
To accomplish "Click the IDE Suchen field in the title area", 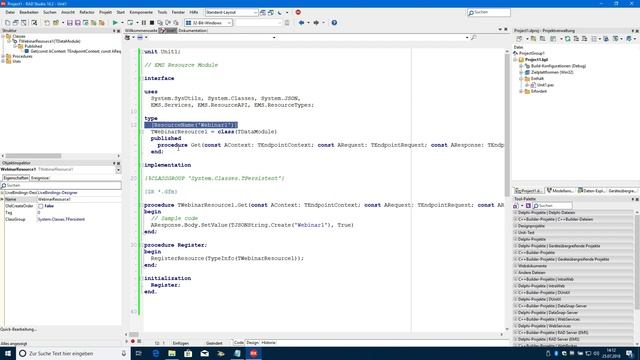I will point(489,13).
